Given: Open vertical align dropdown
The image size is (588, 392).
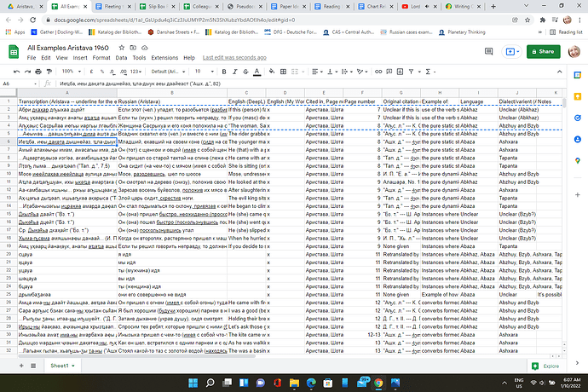Looking at the screenshot, I should coord(331,72).
